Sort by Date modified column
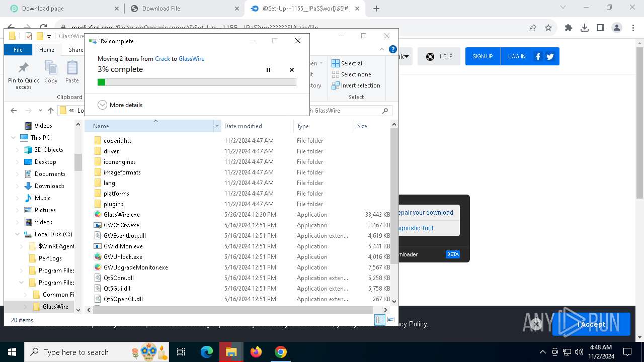The width and height of the screenshot is (644, 362). [x=257, y=126]
